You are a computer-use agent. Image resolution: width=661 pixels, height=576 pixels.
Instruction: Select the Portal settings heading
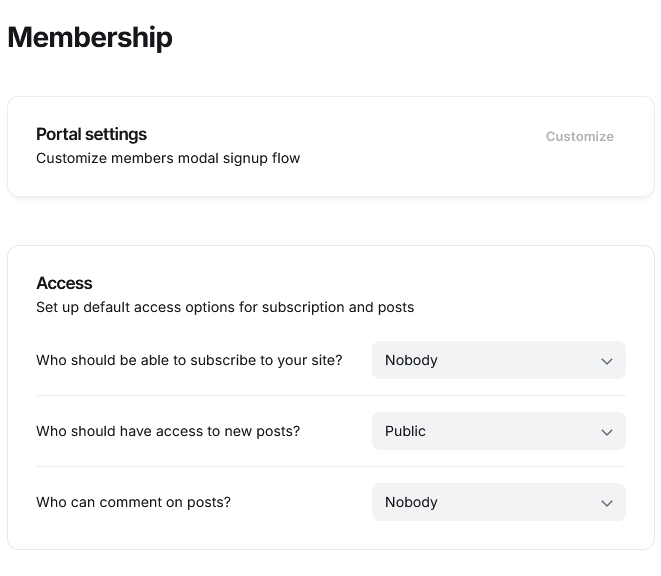click(x=91, y=134)
